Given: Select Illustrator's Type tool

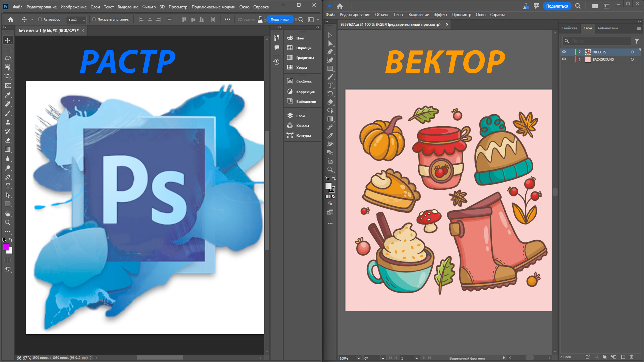Looking at the screenshot, I should click(x=330, y=85).
